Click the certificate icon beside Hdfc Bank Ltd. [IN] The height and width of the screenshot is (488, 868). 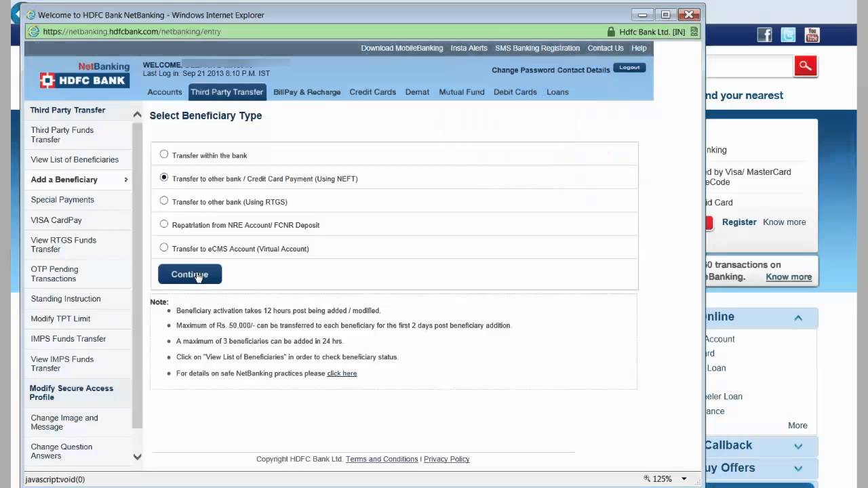694,32
